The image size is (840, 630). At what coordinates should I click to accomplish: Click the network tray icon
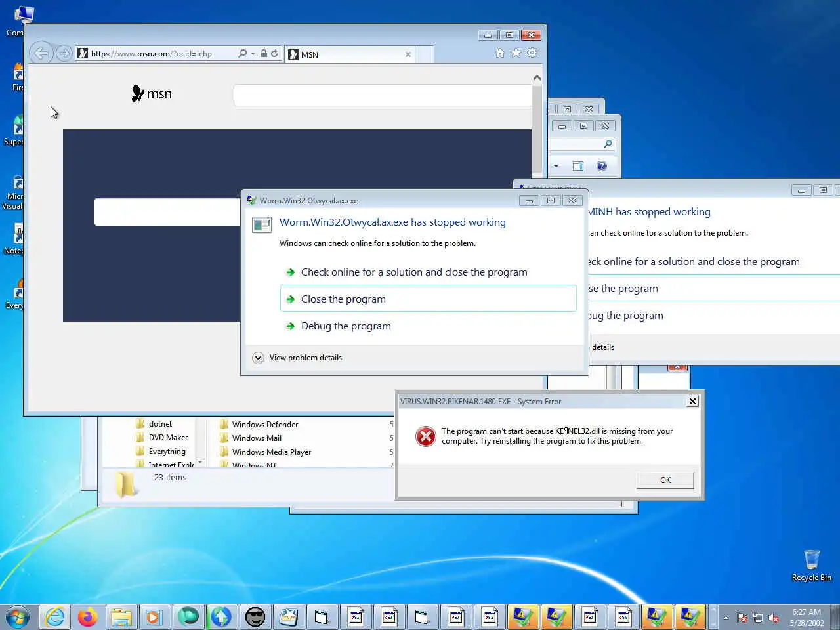758,618
